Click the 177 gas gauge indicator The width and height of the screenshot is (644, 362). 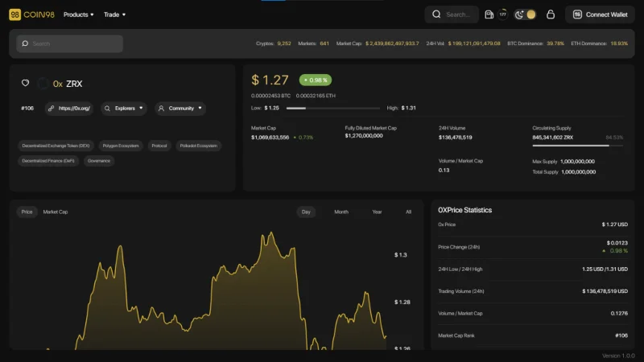pos(502,14)
